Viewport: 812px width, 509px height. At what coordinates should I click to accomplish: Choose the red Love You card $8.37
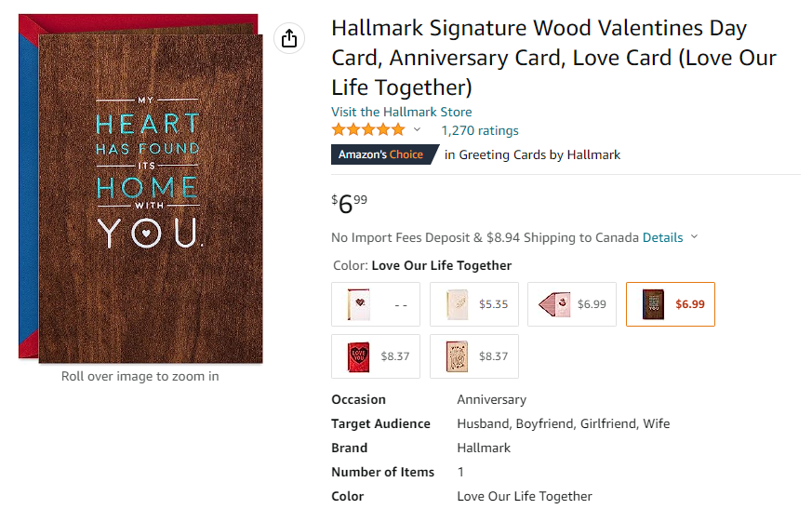tap(376, 356)
